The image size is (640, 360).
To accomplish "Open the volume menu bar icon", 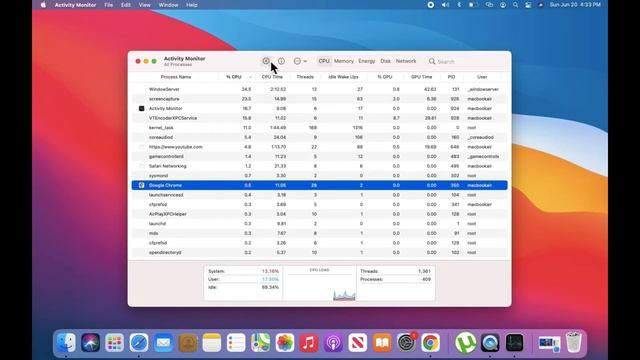I will tap(445, 5).
